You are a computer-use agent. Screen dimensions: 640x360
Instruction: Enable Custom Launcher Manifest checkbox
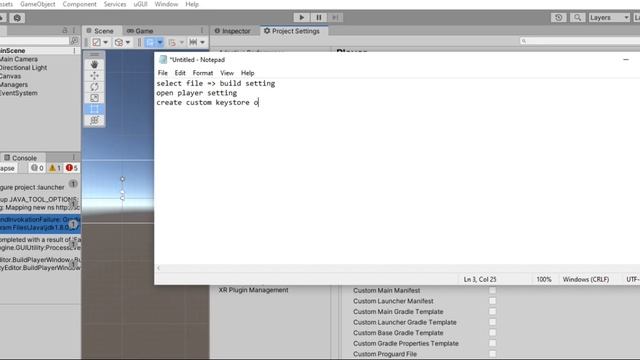pos(493,301)
